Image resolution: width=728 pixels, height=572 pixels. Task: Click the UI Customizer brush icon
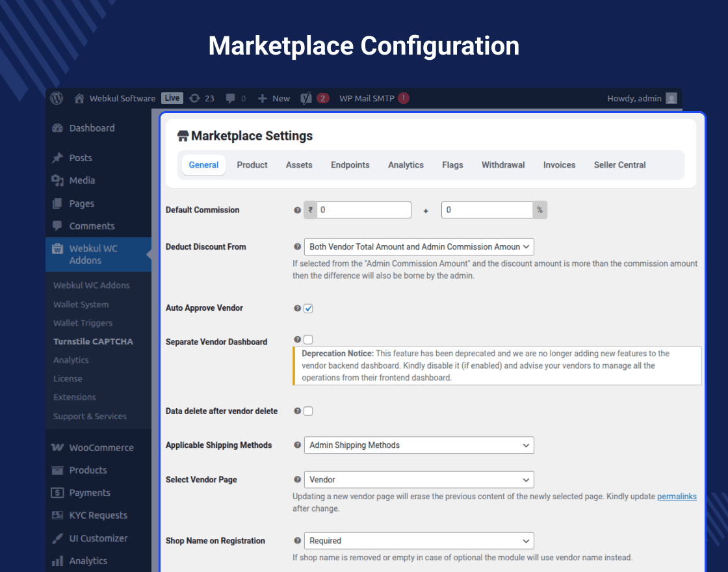[x=58, y=538]
